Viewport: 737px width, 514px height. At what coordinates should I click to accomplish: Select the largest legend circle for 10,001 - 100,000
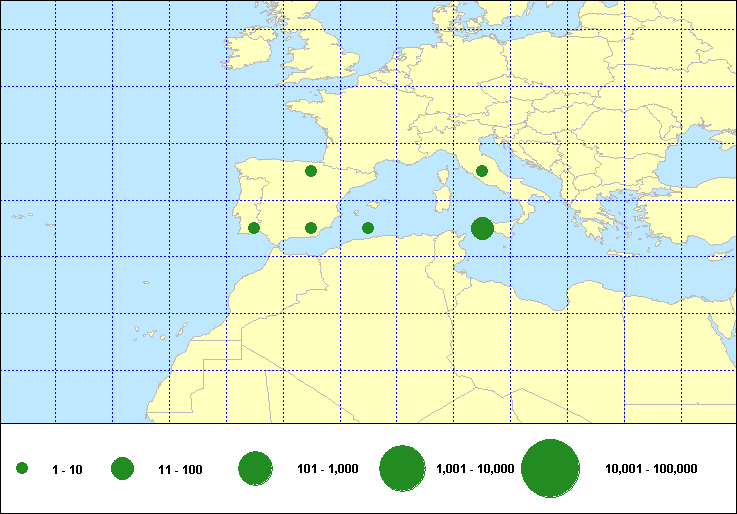[551, 469]
